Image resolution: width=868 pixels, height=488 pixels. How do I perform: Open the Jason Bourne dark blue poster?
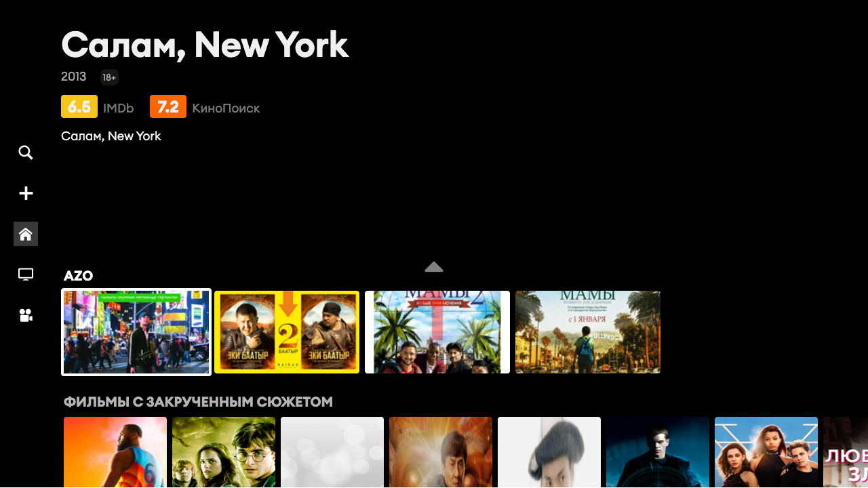coord(658,452)
